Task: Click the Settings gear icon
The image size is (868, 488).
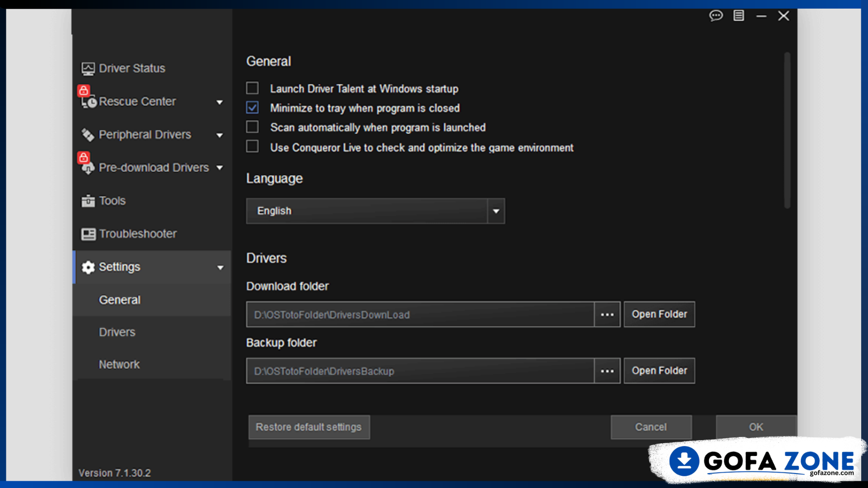Action: coord(88,267)
